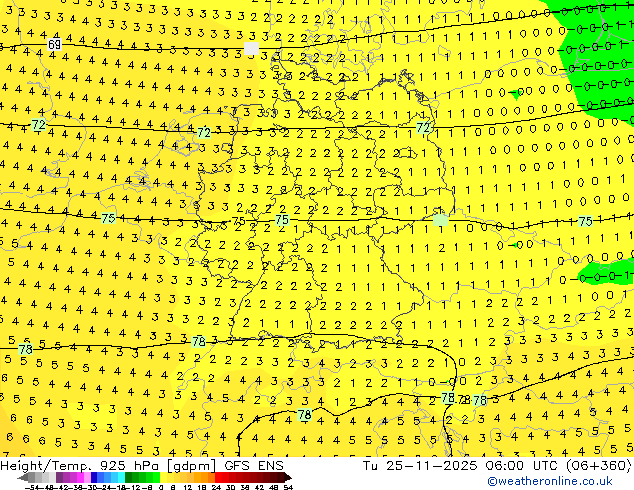Screen dimensions: 634x490
Task: Click the gray left arrow of color scale
Action: pos(23,478)
